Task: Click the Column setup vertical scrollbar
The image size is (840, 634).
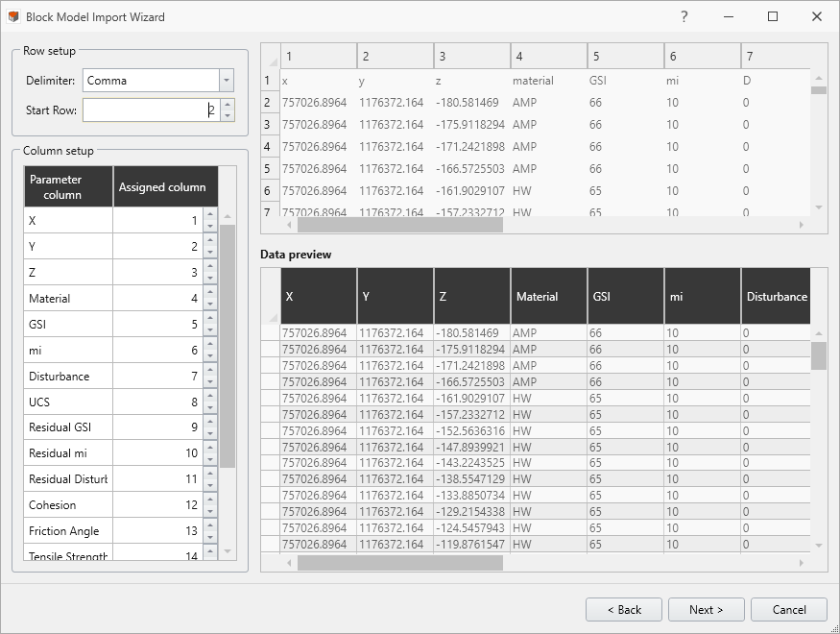Action: pyautogui.click(x=228, y=346)
